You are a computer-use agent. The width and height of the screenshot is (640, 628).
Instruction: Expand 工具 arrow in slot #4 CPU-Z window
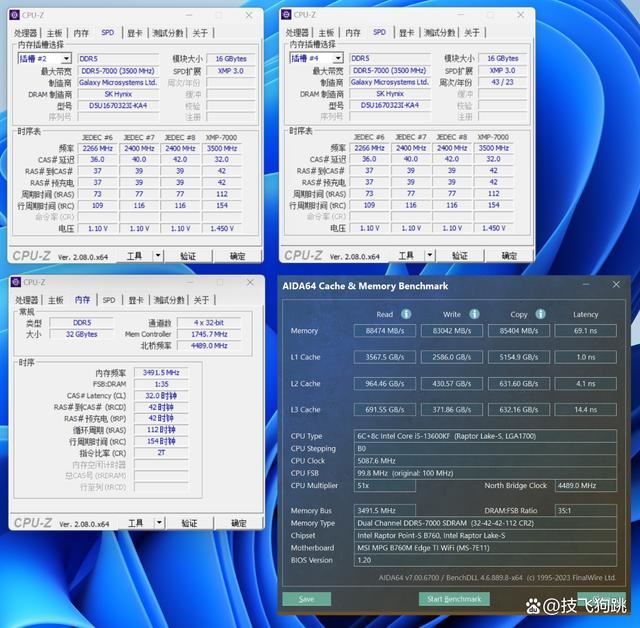pyautogui.click(x=430, y=255)
